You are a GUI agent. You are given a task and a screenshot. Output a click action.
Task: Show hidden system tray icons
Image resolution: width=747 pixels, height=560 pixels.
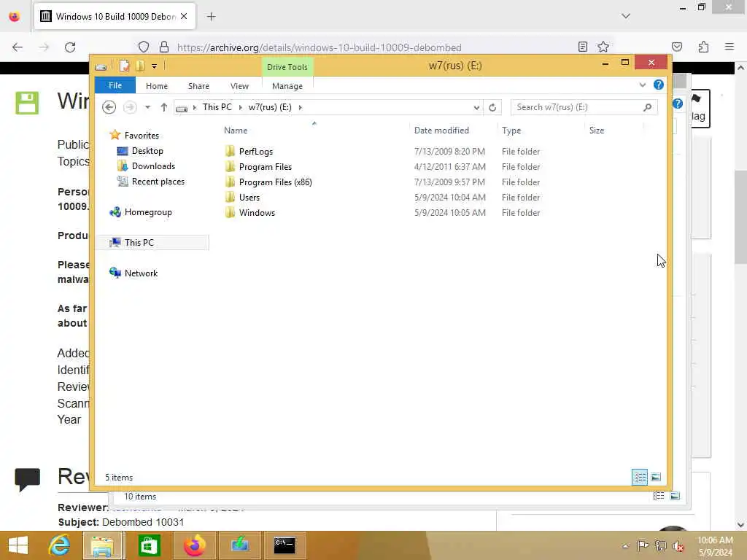(625, 545)
